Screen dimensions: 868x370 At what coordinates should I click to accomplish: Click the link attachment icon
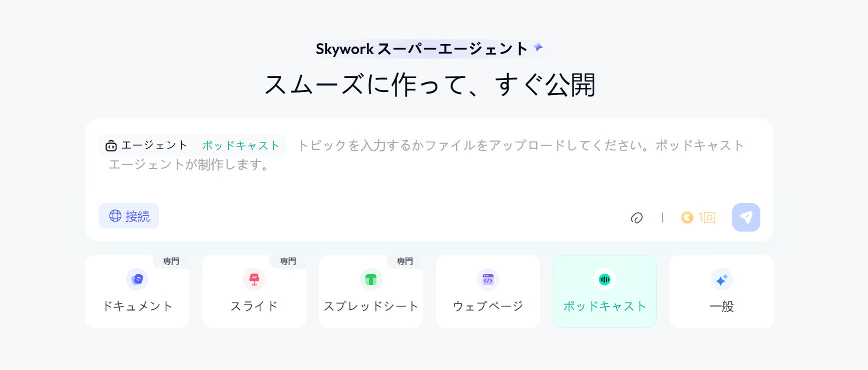point(636,217)
